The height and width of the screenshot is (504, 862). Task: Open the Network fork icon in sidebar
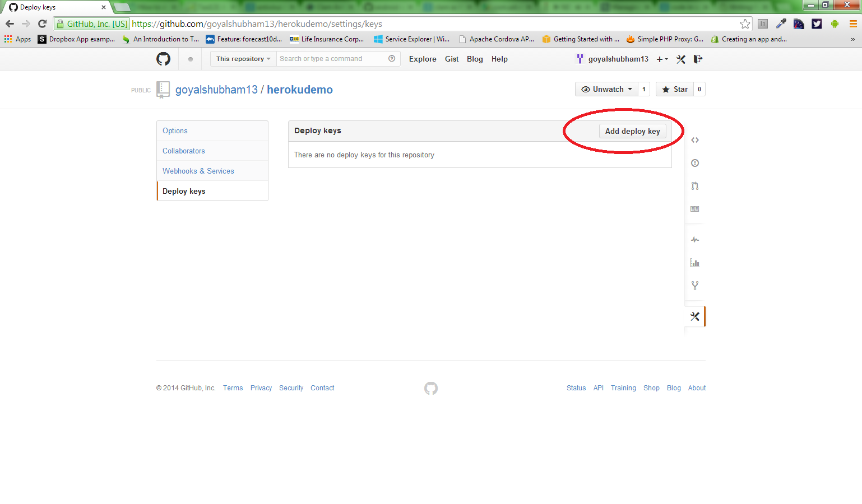point(695,286)
